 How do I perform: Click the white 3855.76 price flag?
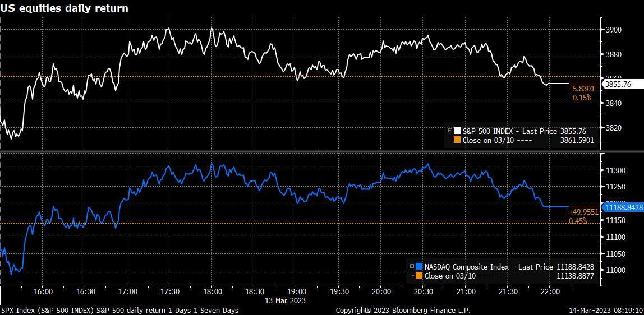(622, 84)
